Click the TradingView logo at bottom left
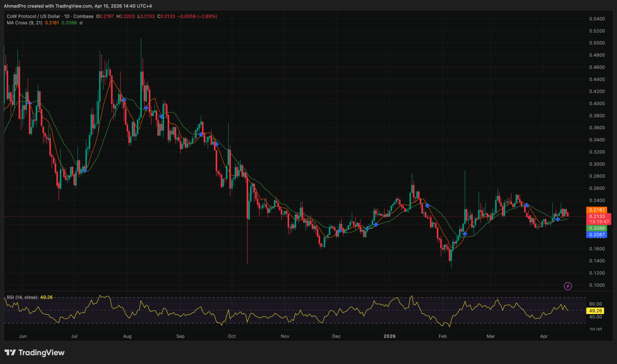Screen dimensions: 617x364 pyautogui.click(x=35, y=353)
